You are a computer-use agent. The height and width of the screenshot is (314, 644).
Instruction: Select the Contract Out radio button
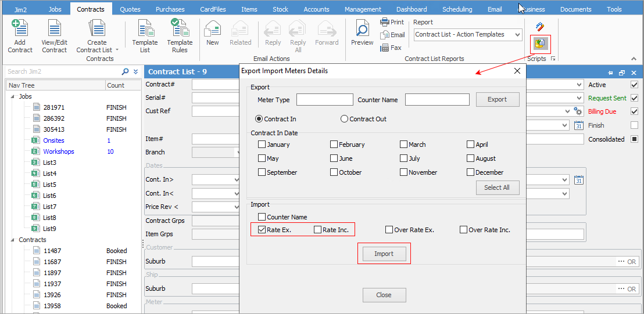(x=345, y=119)
